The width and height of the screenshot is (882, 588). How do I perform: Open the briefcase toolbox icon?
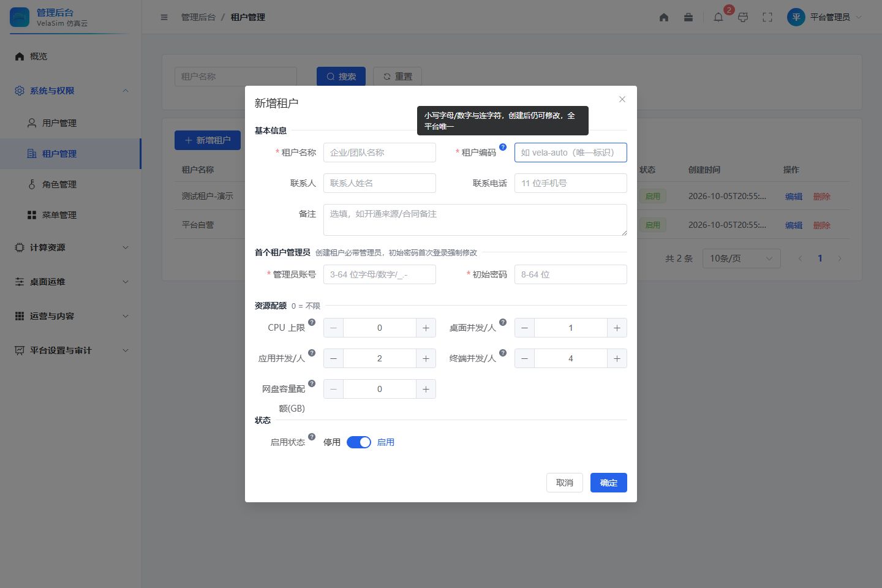[x=688, y=17]
